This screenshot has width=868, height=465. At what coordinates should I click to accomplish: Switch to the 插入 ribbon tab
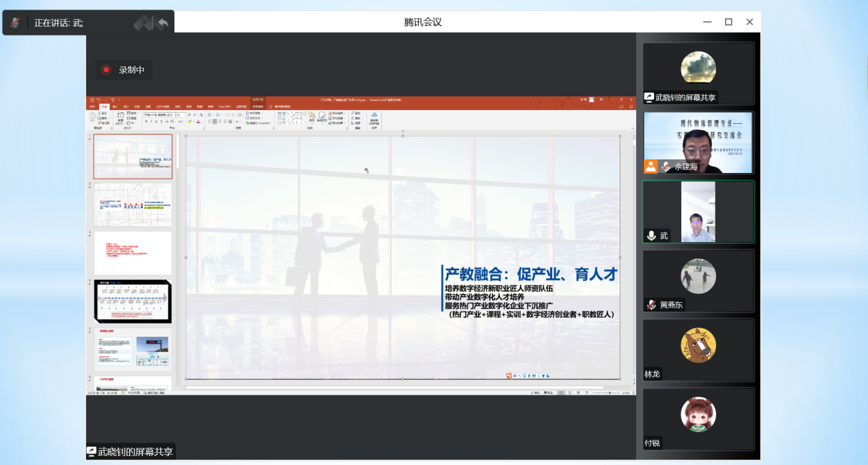(115, 107)
